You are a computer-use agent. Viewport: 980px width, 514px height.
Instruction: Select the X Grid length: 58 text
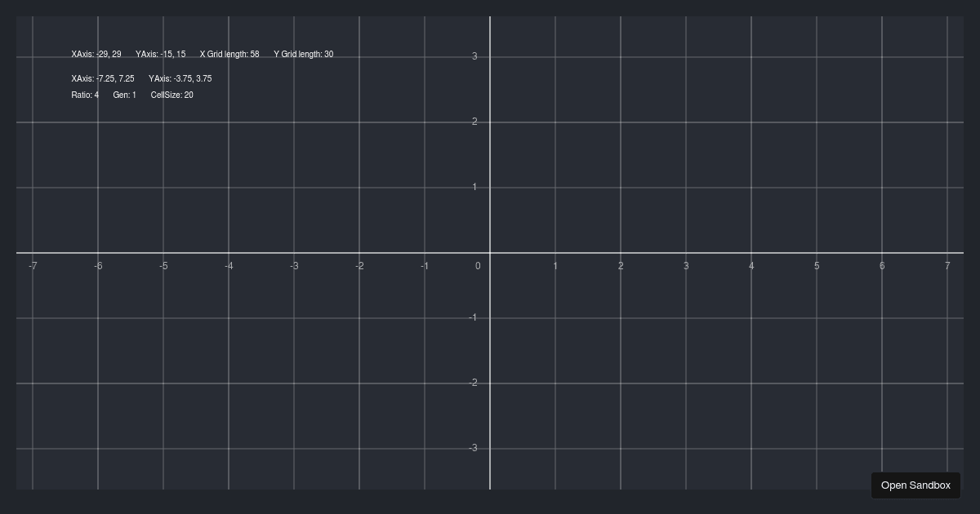[229, 54]
